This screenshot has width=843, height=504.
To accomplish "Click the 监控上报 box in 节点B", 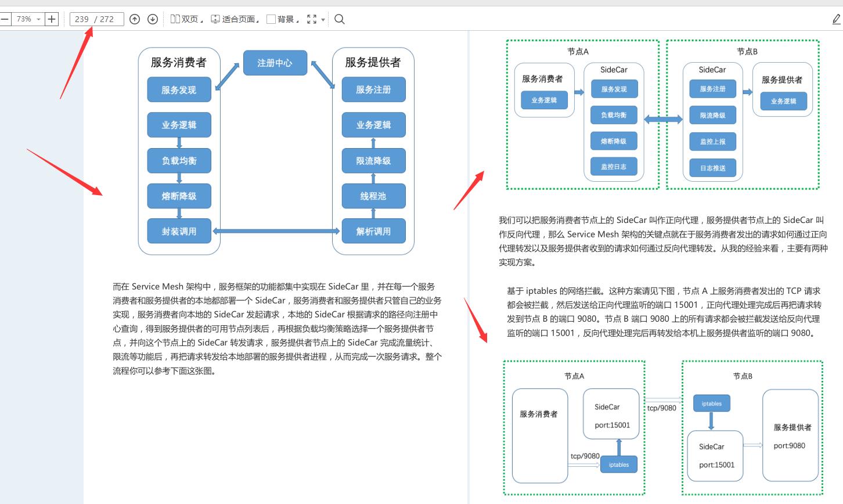I will pyautogui.click(x=712, y=141).
